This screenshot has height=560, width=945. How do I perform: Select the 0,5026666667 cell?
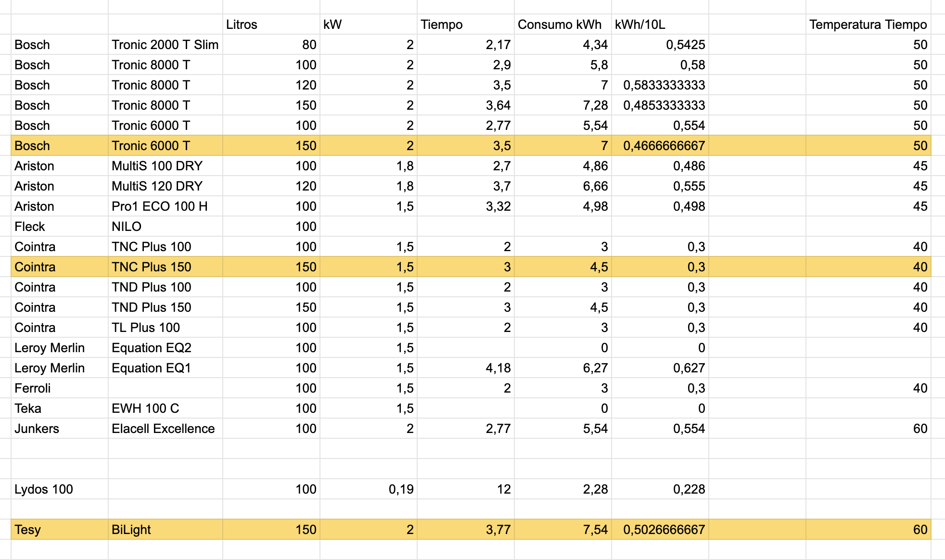pos(660,530)
